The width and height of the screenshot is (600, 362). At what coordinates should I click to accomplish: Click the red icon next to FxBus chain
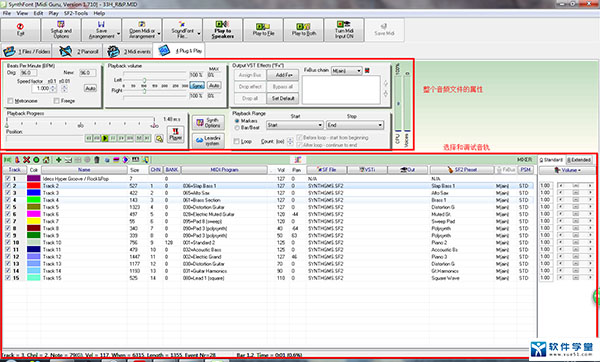coord(367,70)
